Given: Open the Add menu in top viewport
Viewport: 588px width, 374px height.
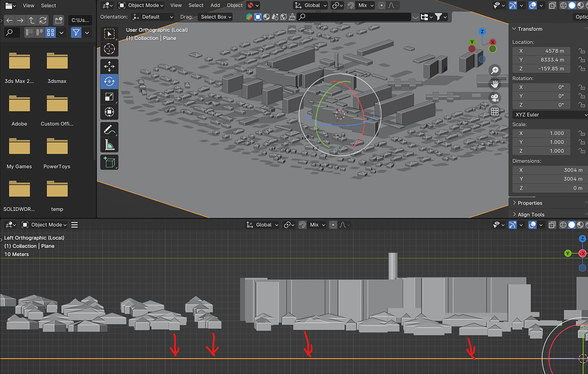Looking at the screenshot, I should (215, 5).
